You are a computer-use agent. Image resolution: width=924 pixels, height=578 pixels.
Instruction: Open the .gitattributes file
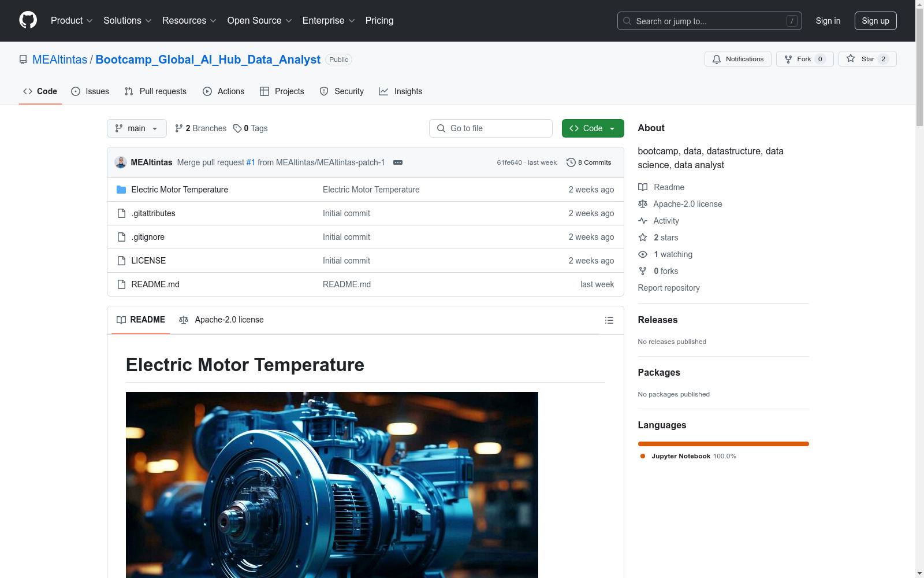pyautogui.click(x=153, y=213)
